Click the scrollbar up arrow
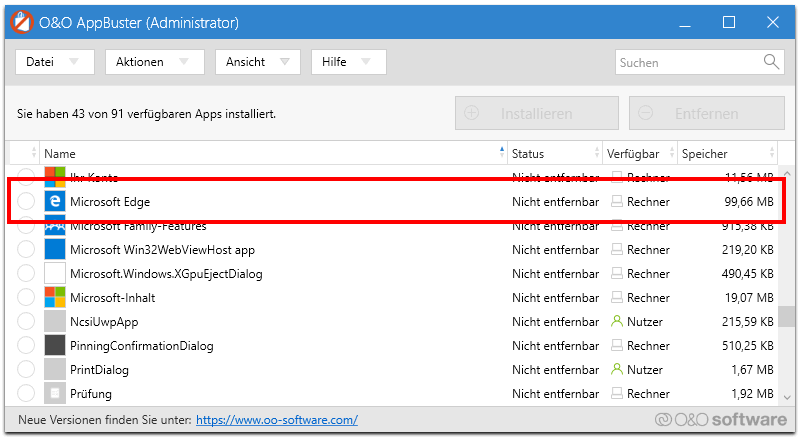Screen dimensions: 800x437 pyautogui.click(x=787, y=173)
